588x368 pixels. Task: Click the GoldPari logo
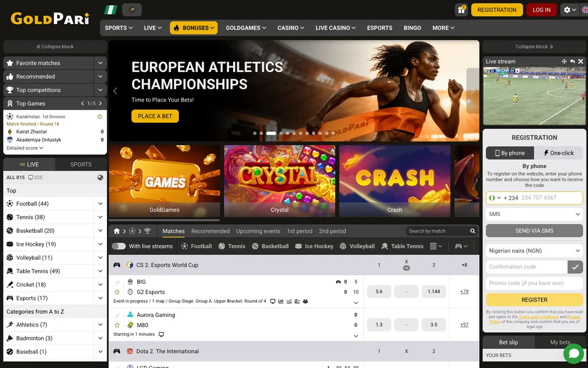coord(50,19)
